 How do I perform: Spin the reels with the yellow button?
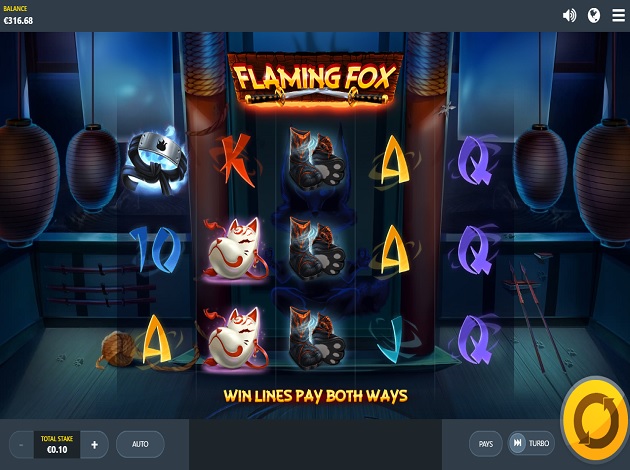tap(596, 421)
